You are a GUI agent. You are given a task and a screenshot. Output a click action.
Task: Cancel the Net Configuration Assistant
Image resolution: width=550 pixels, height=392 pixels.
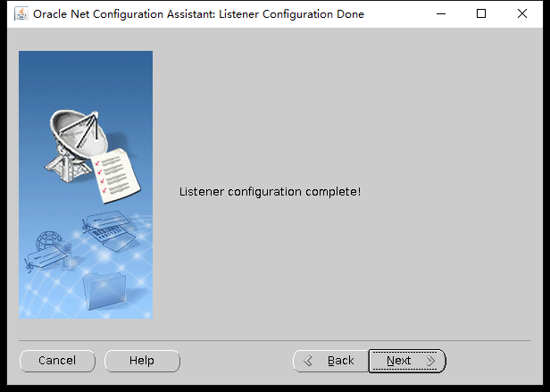click(57, 361)
